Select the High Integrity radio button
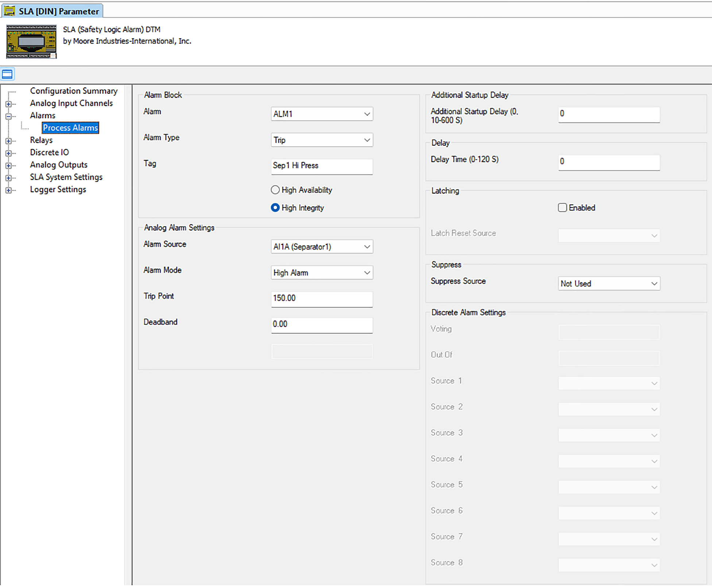712x588 pixels. pyautogui.click(x=275, y=208)
